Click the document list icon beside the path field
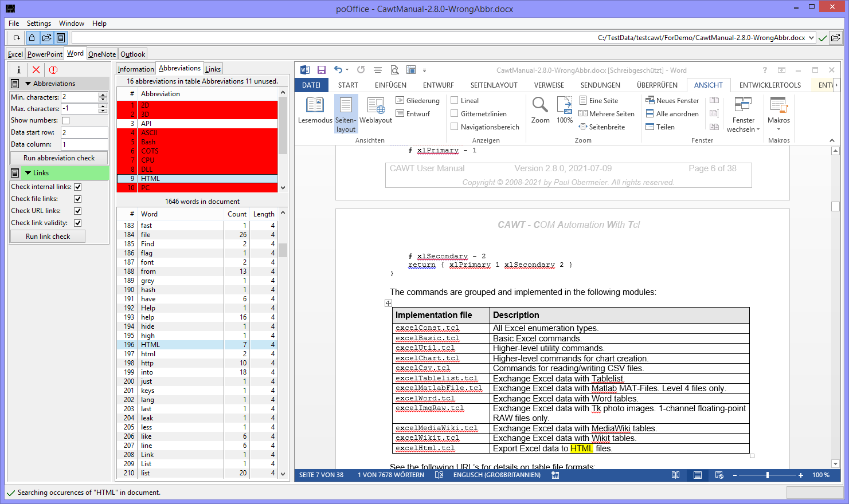Viewport: 849px width, 504px height. (61, 38)
